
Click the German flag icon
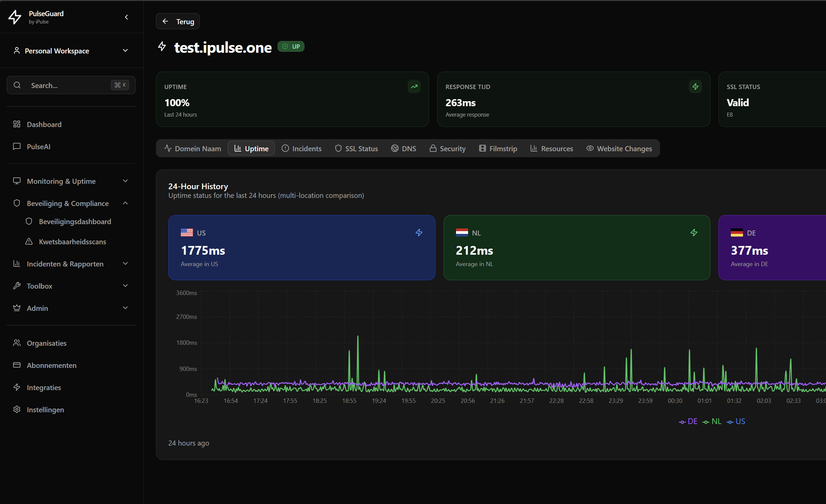coord(737,233)
